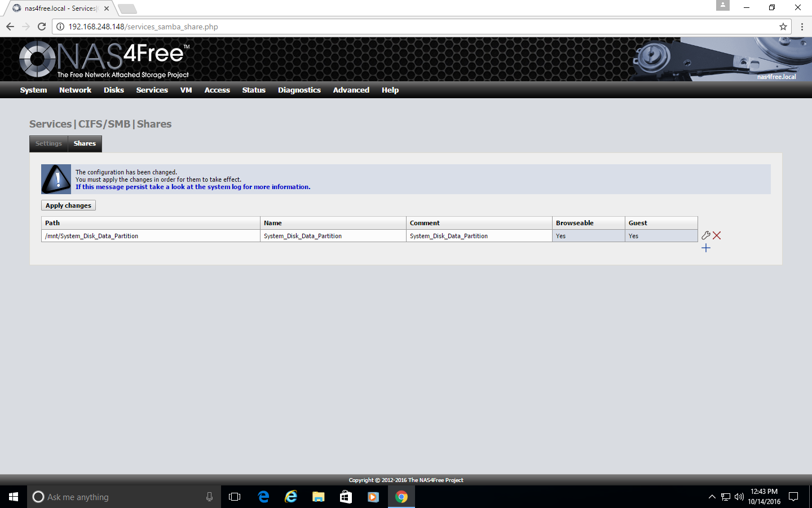This screenshot has height=508, width=812.
Task: Select the Shares tab
Action: click(x=85, y=143)
